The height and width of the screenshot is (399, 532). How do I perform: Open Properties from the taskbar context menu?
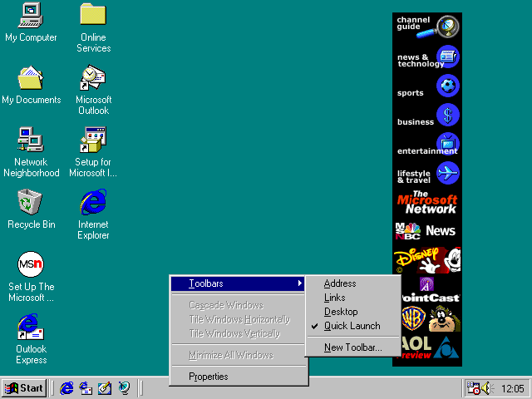(x=208, y=377)
